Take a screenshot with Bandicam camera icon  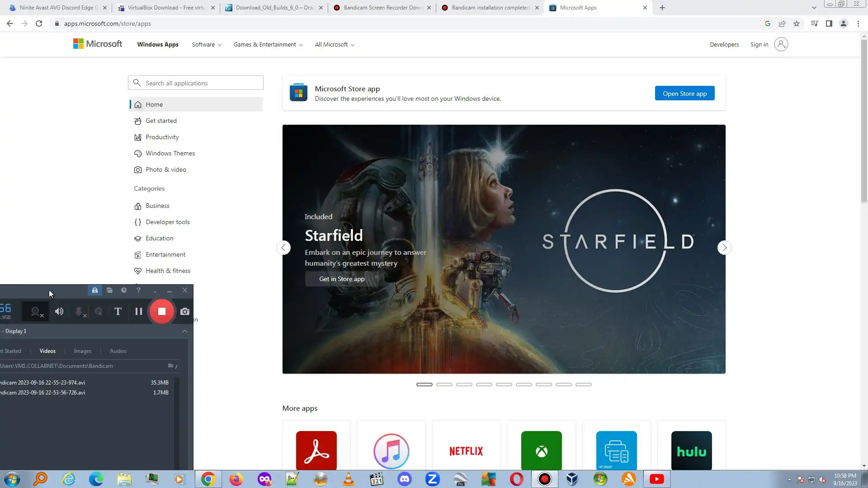tap(185, 311)
